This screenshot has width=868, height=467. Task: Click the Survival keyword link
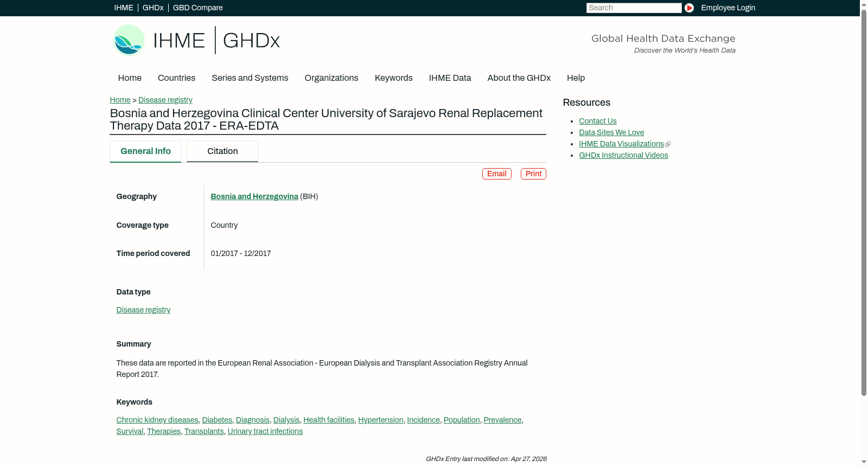[x=130, y=432]
